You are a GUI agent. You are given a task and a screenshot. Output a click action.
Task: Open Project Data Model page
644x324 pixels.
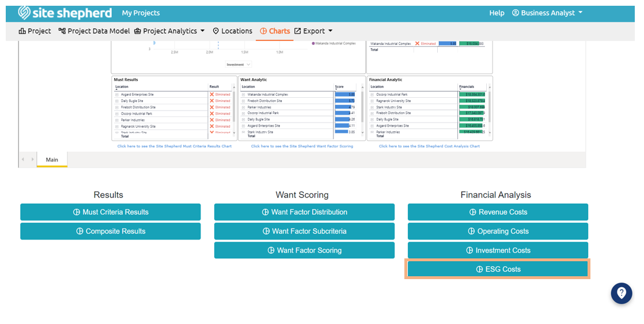94,31
